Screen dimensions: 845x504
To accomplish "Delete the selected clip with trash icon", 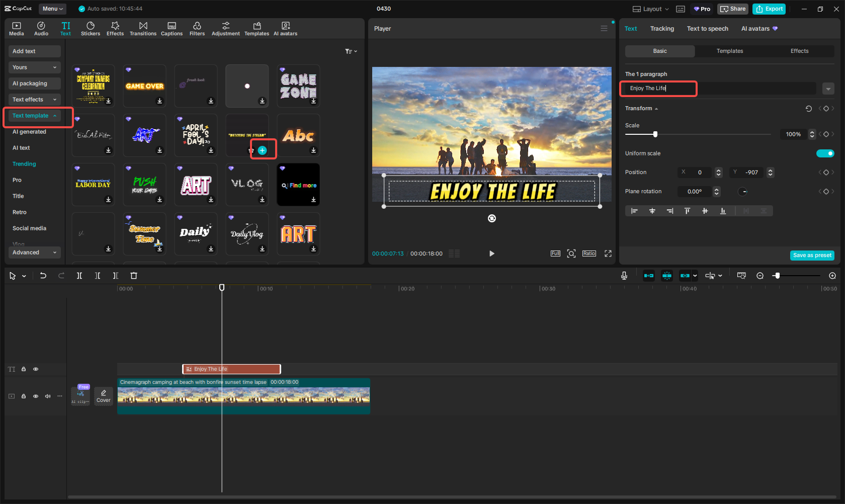I will click(134, 276).
